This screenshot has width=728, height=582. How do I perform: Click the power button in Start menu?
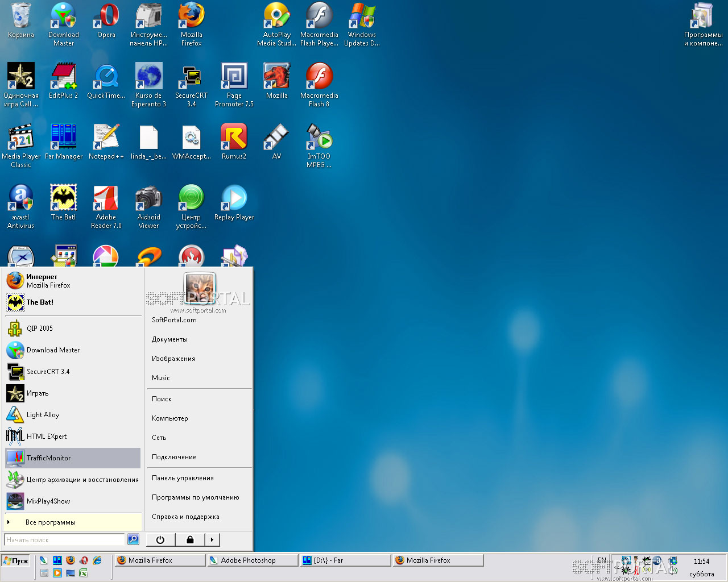pos(160,540)
